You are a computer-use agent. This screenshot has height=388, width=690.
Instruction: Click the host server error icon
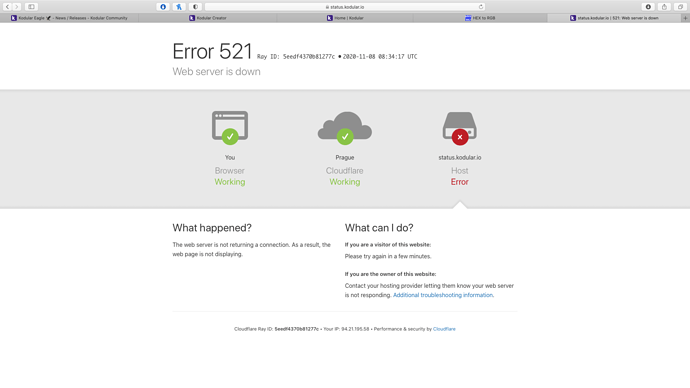click(x=459, y=128)
